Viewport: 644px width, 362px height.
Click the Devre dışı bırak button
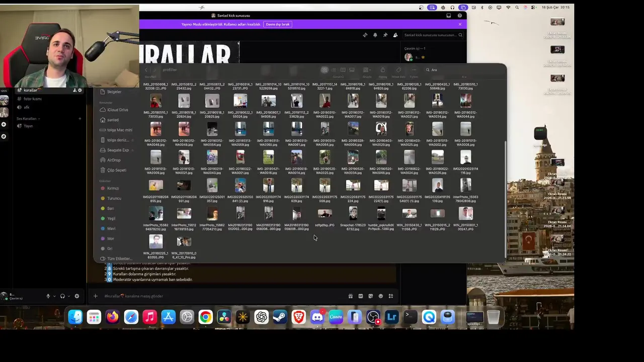278,24
